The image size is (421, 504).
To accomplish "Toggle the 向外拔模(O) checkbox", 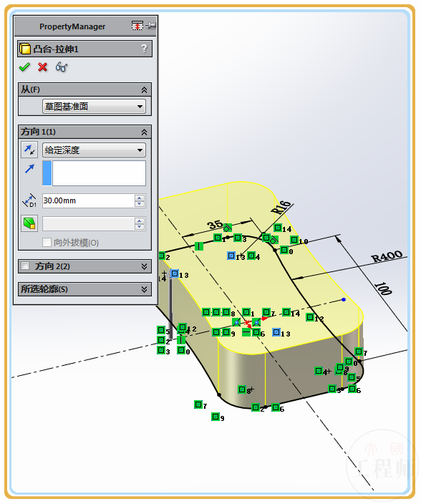I will click(47, 242).
